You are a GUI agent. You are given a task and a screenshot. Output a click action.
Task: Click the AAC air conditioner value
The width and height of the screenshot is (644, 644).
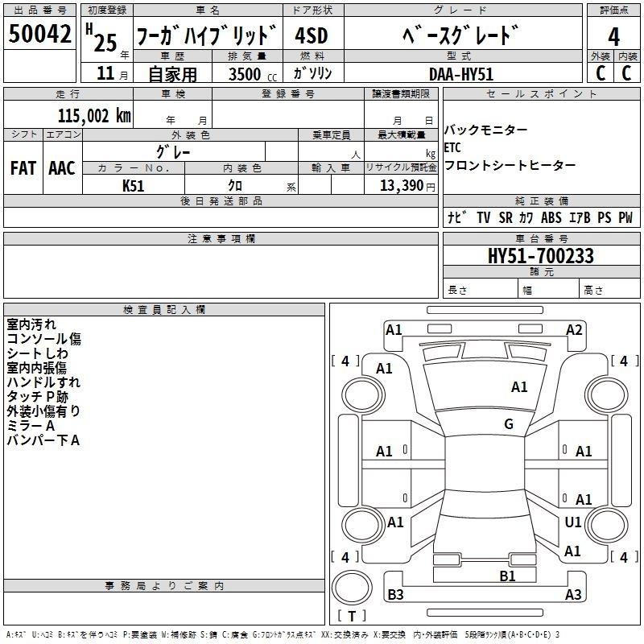point(62,168)
